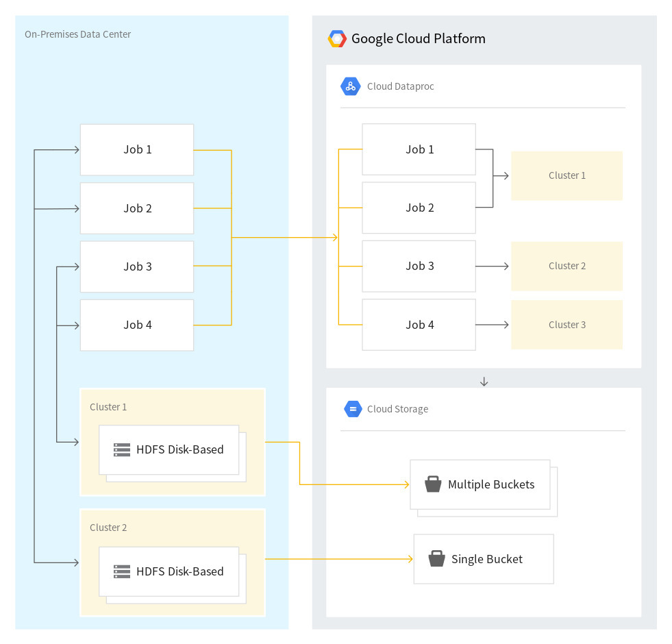672x644 pixels.
Task: Click the Cloud Dataproc blue hexagon icon
Action: 351,86
